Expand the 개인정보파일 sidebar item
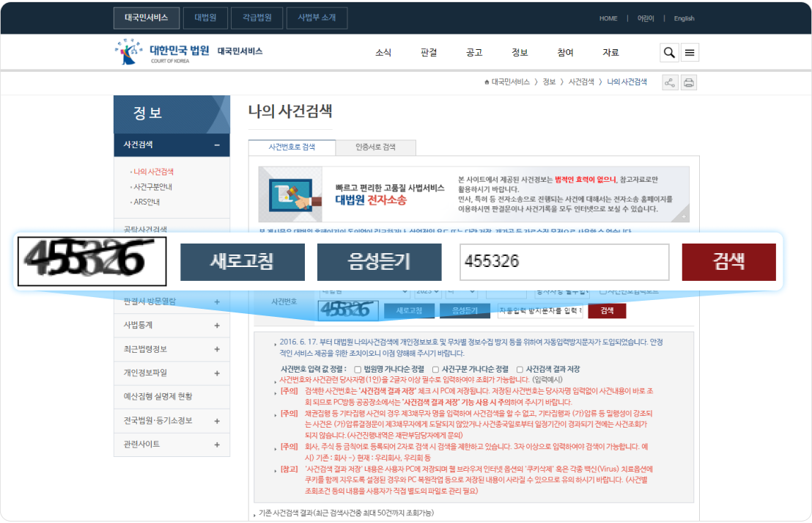 (x=217, y=373)
